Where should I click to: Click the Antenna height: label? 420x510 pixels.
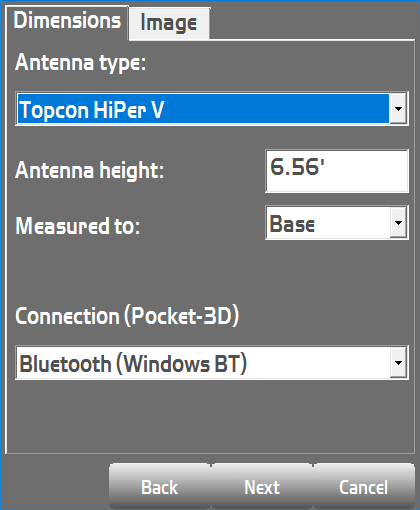(x=89, y=171)
